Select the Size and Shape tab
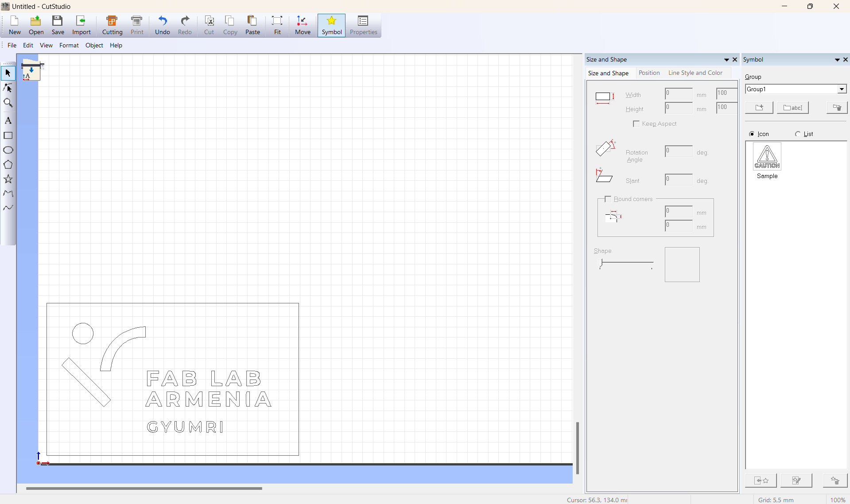Image resolution: width=850 pixels, height=504 pixels. 608,74
